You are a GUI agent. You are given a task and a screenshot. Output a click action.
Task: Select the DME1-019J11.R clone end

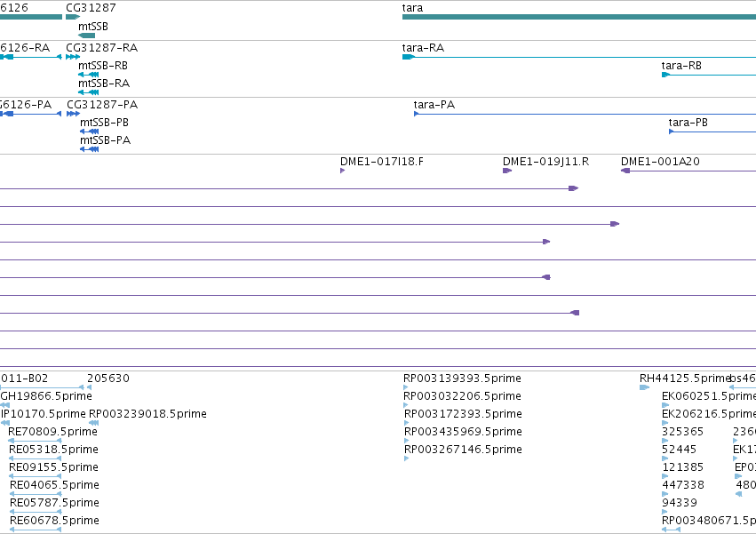pos(506,171)
